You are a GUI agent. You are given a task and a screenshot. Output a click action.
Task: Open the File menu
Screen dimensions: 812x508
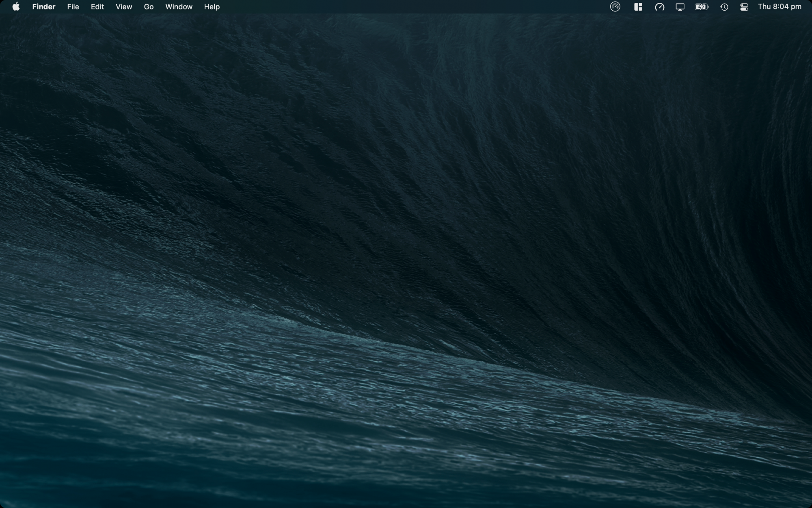[73, 7]
